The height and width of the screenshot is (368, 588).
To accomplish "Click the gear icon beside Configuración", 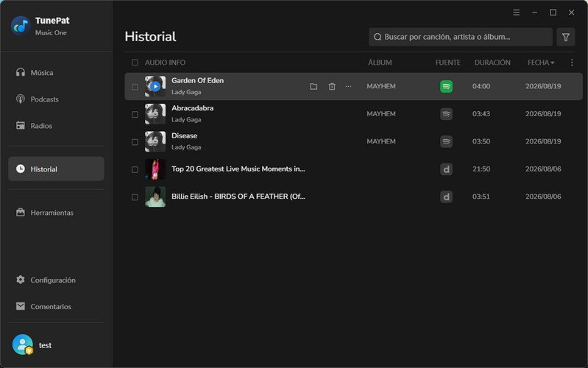I will (x=21, y=280).
